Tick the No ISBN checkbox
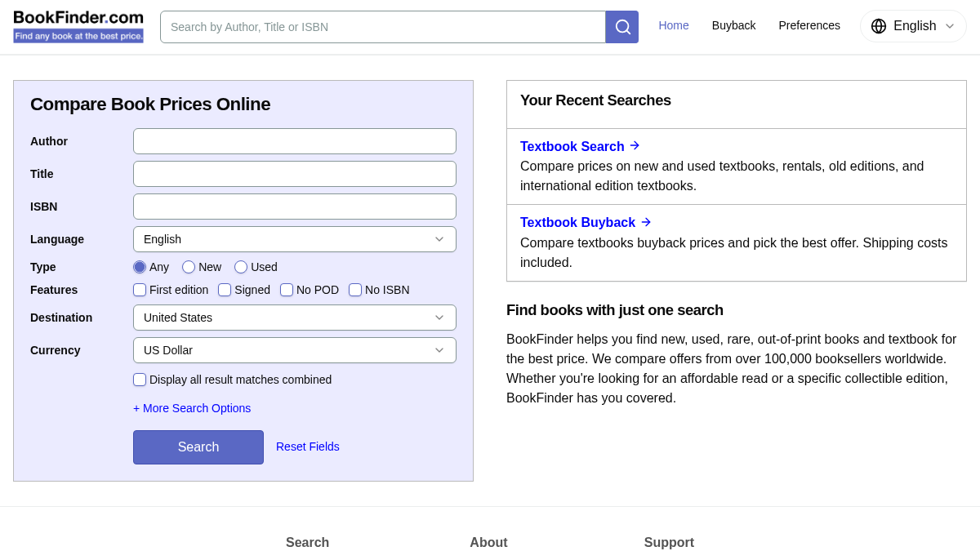This screenshot has height=551, width=980. click(355, 290)
